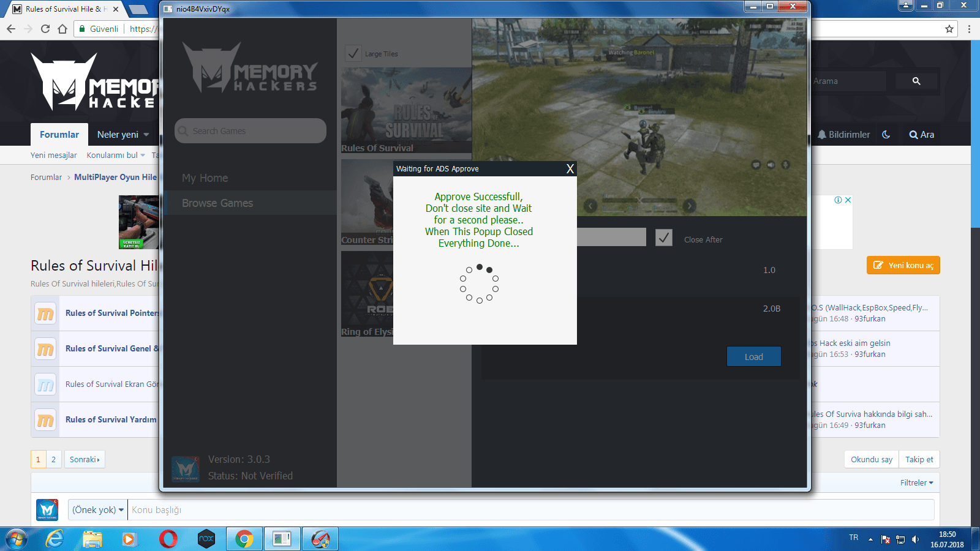This screenshot has height=551, width=980.
Task: Click the ad info icon
Action: point(838,200)
